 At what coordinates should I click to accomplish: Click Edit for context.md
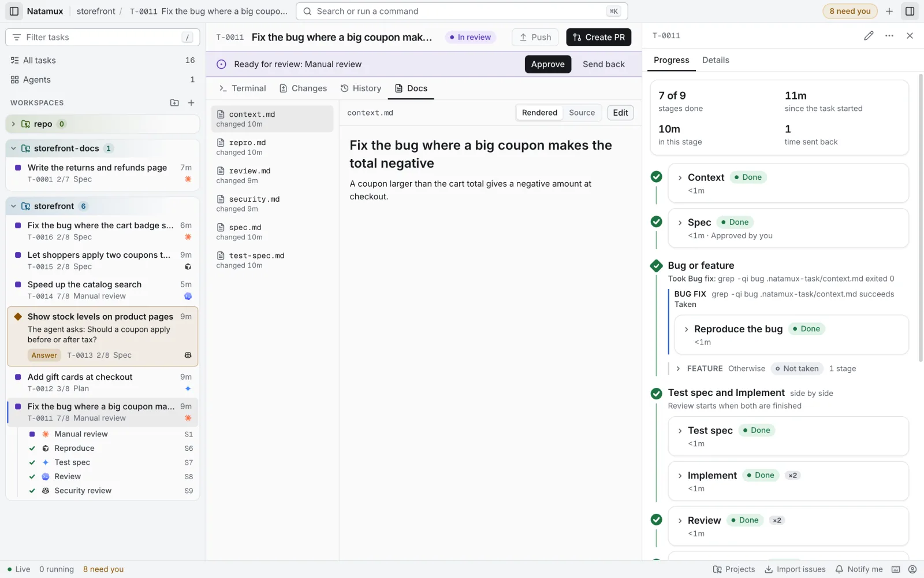[620, 113]
